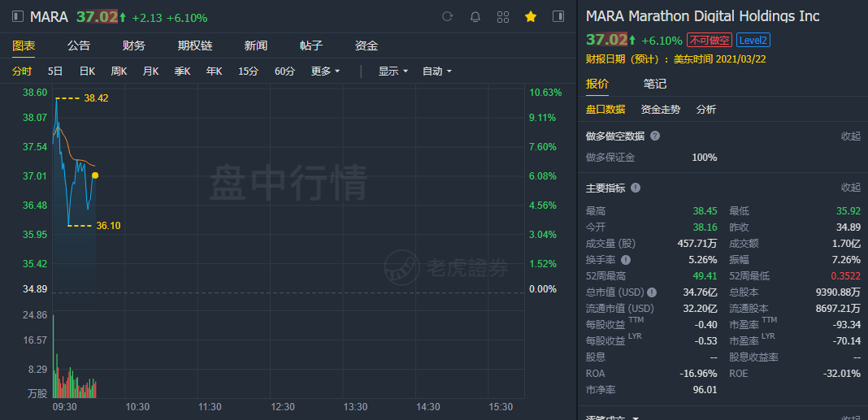
Task: Open the grid layout icon
Action: tap(502, 16)
